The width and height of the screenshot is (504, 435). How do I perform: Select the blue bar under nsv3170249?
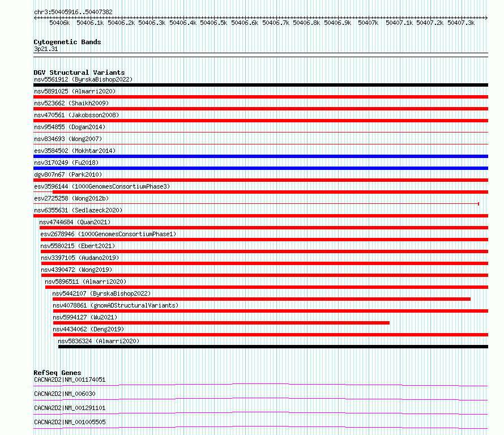pos(260,168)
